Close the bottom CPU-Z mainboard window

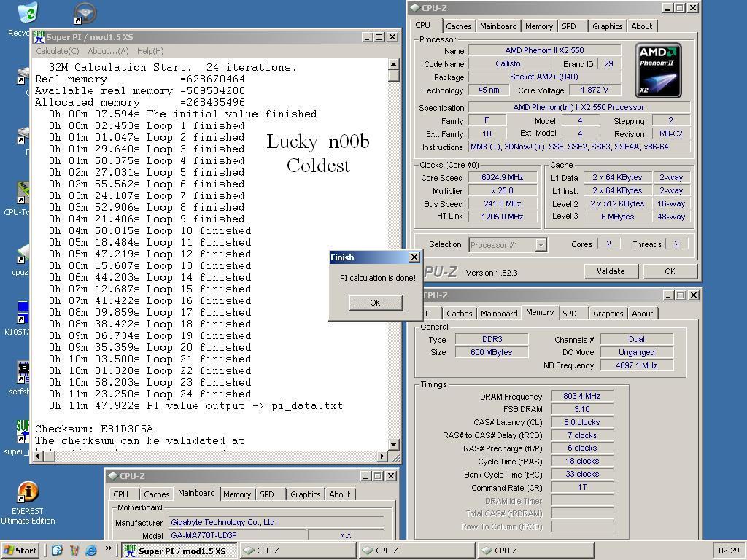(391, 475)
